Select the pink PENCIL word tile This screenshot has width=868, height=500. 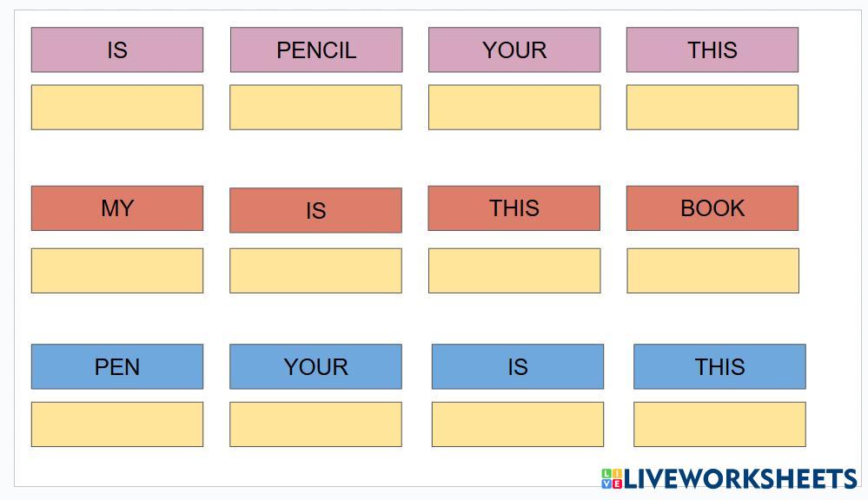click(316, 49)
